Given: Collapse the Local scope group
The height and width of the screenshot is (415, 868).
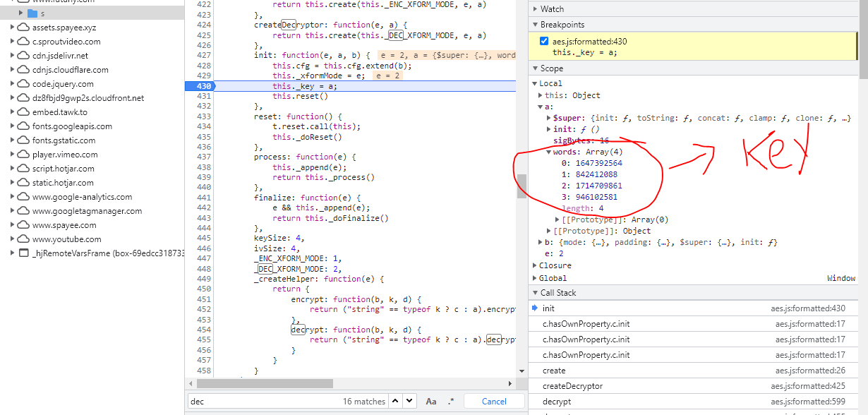Looking at the screenshot, I should point(534,83).
